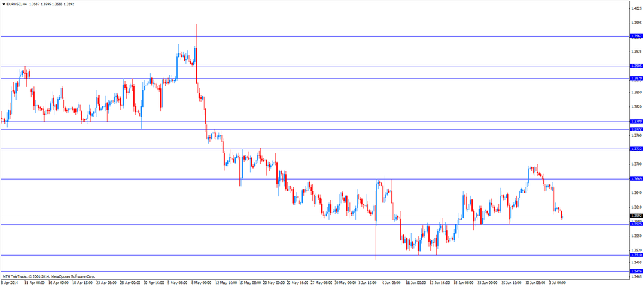Click the 3 Jun 16:00 time label

click(x=368, y=283)
